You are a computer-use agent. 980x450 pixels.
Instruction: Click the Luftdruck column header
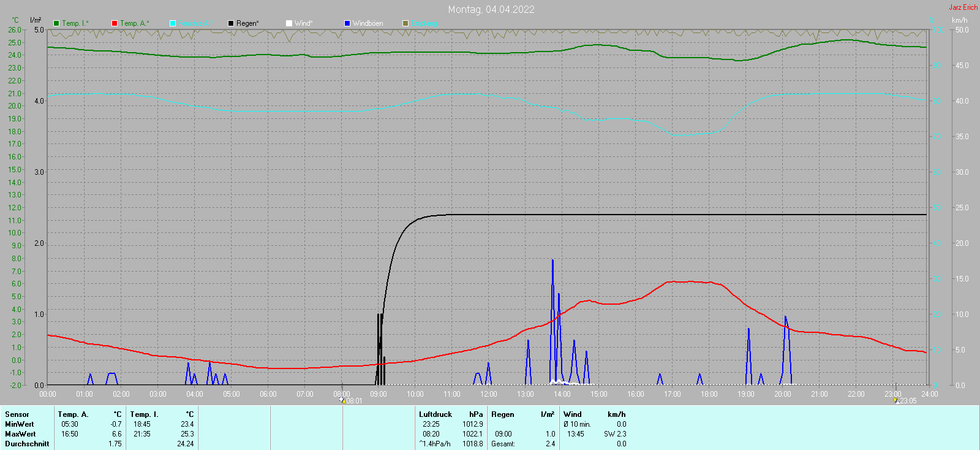pyautogui.click(x=435, y=414)
